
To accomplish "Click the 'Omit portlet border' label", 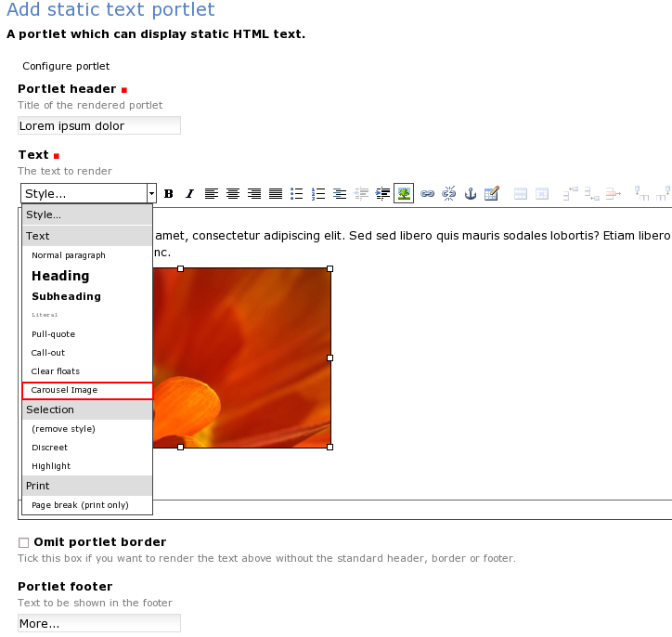I will (100, 542).
